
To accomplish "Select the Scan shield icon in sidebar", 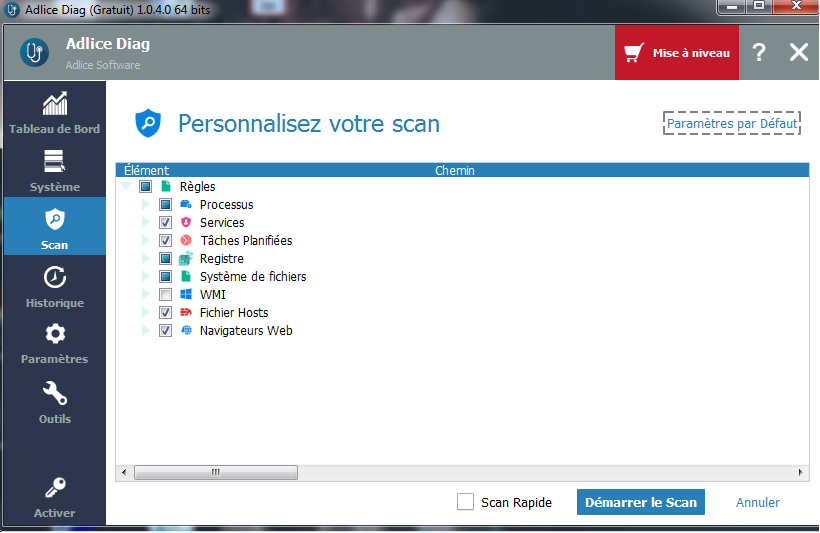I will pos(55,219).
